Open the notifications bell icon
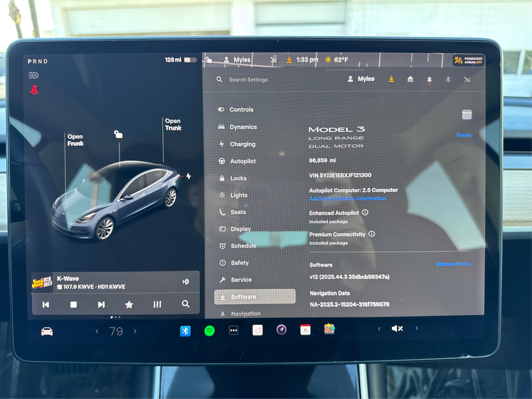This screenshot has height=399, width=532. 429,79
